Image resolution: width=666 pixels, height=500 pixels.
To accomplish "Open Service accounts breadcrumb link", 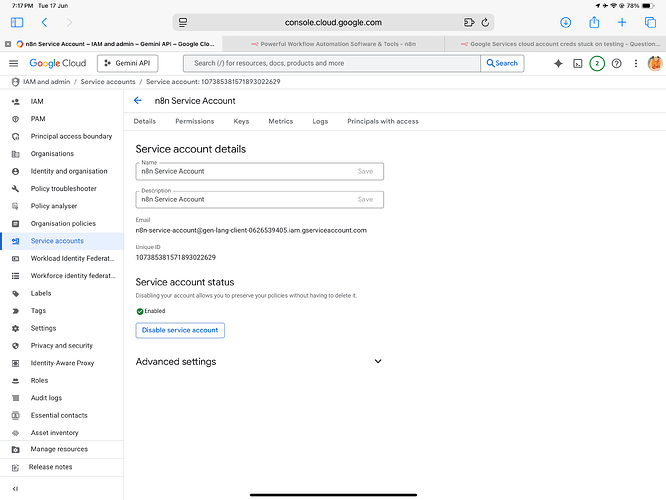I will [x=108, y=82].
